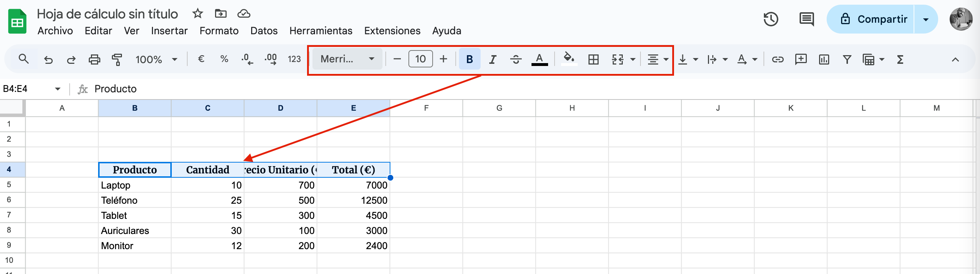
Task: Star this spreadsheet document
Action: coord(197,14)
